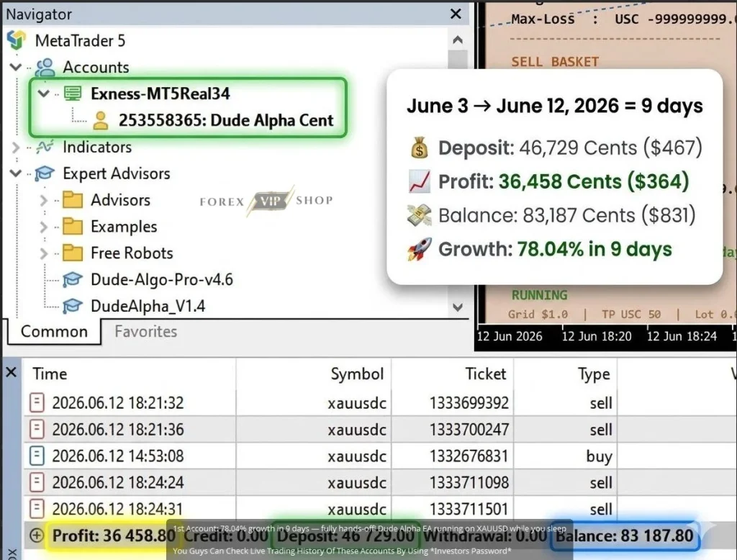737x560 pixels.
Task: Click the Indicators icon in Navigator
Action: [45, 147]
